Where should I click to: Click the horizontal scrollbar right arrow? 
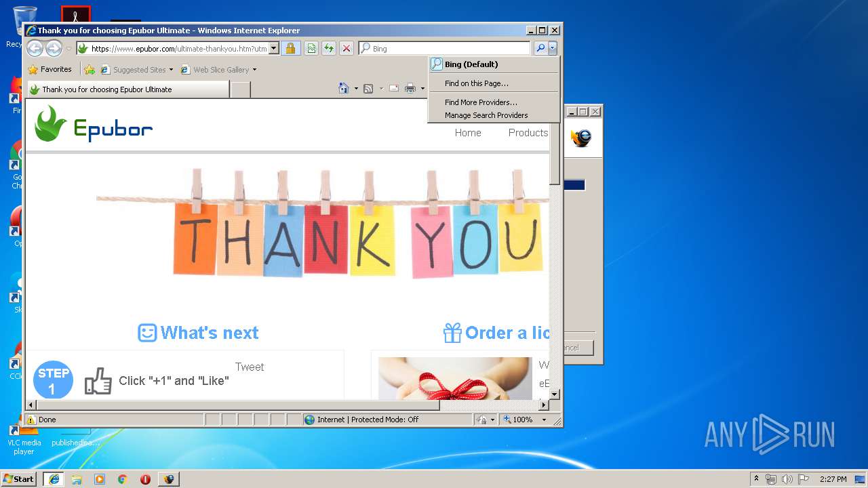coord(543,405)
